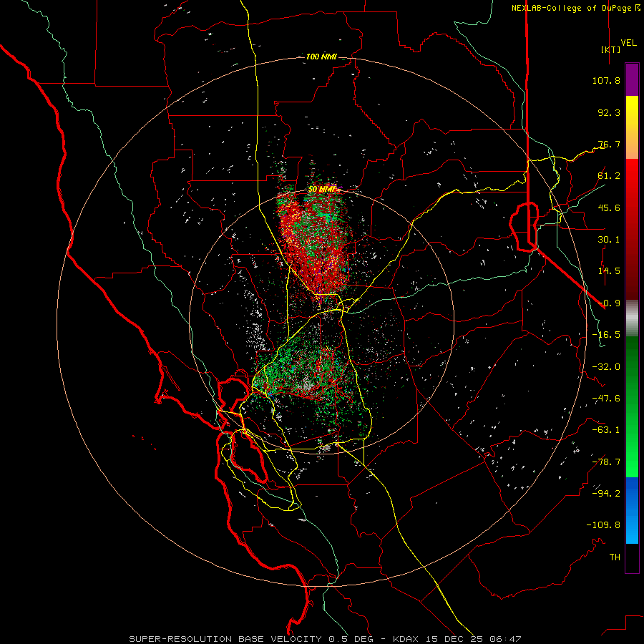Click the -47.6 legend value

pos(606,399)
